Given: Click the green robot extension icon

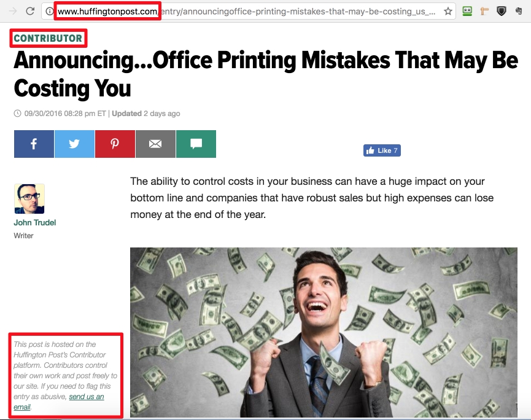Looking at the screenshot, I should [x=467, y=11].
